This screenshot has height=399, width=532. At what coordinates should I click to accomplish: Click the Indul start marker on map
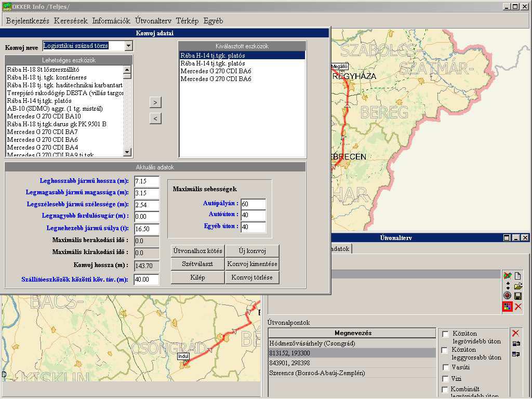coord(183,356)
